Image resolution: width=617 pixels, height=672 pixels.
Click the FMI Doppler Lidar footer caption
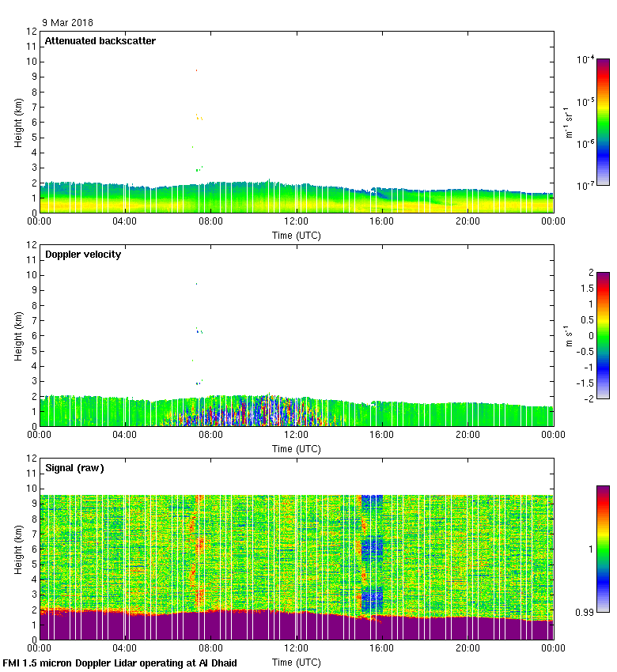tap(119, 663)
